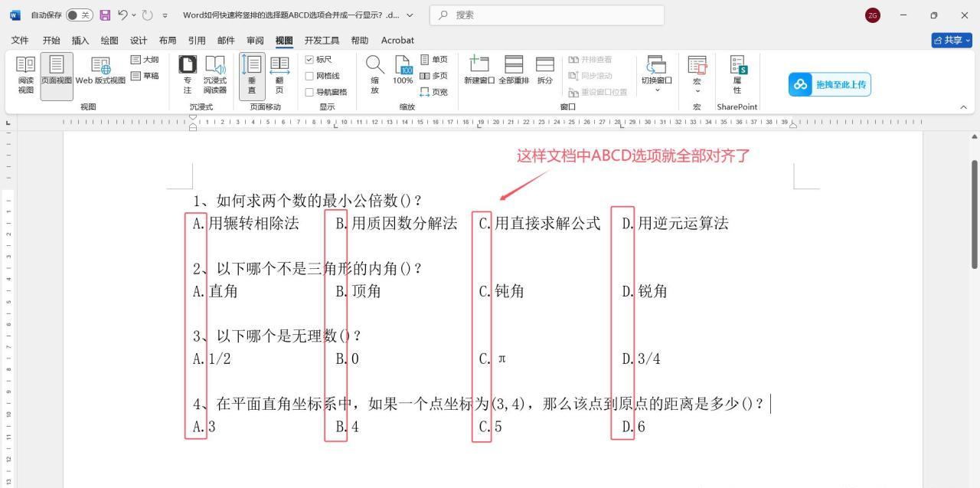Open the Review tab (审阅)

(255, 41)
